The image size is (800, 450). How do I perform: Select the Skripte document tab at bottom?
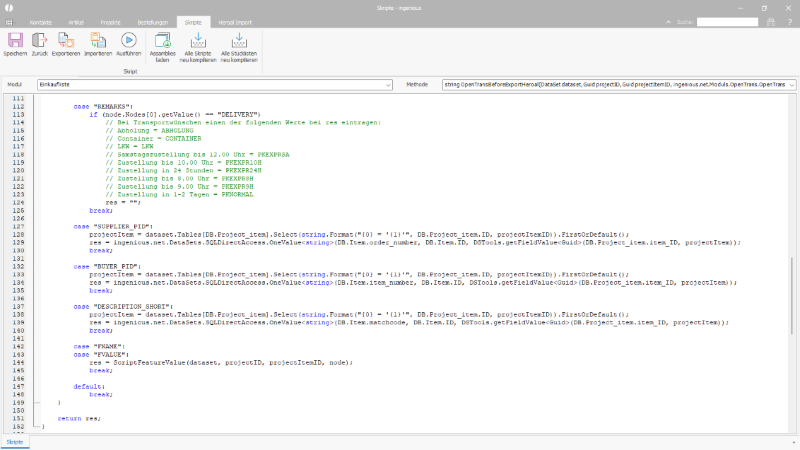[15, 441]
